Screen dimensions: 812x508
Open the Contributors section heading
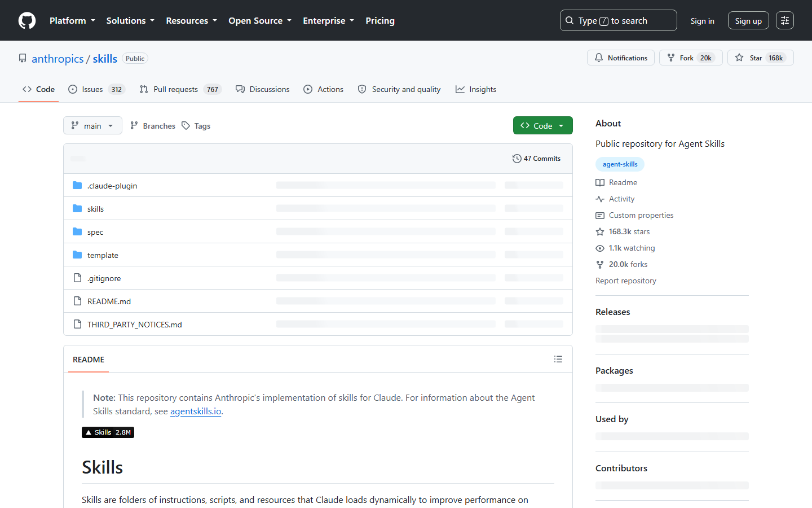[x=621, y=468]
